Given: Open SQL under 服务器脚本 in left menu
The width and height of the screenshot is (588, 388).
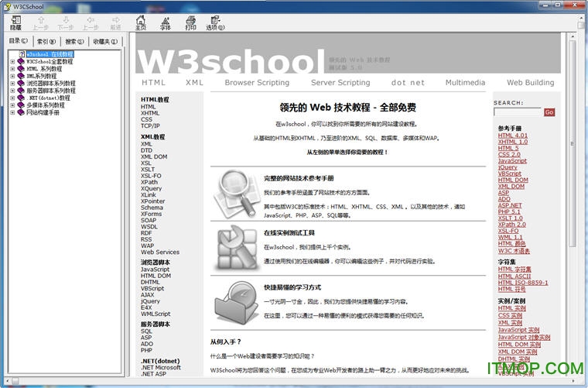Looking at the screenshot, I should tap(146, 331).
